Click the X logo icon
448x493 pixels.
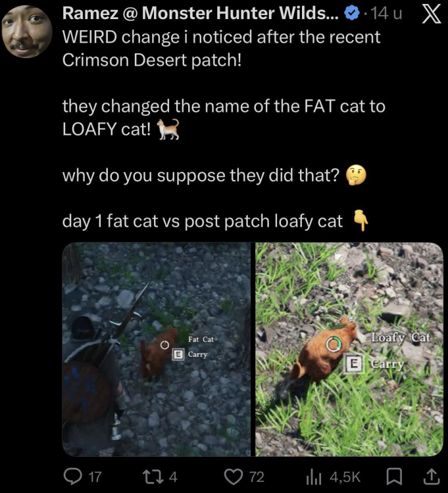(432, 14)
